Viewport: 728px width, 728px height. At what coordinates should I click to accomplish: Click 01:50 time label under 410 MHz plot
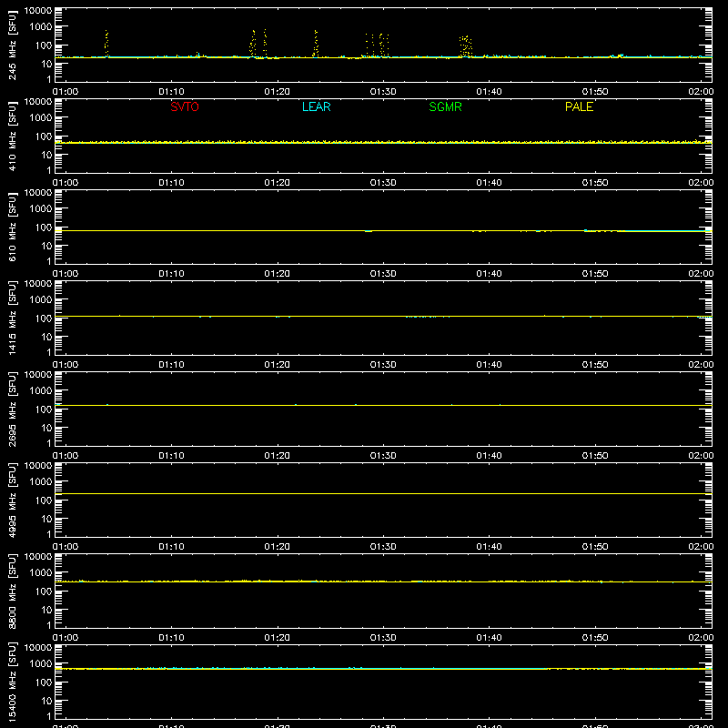click(x=595, y=183)
